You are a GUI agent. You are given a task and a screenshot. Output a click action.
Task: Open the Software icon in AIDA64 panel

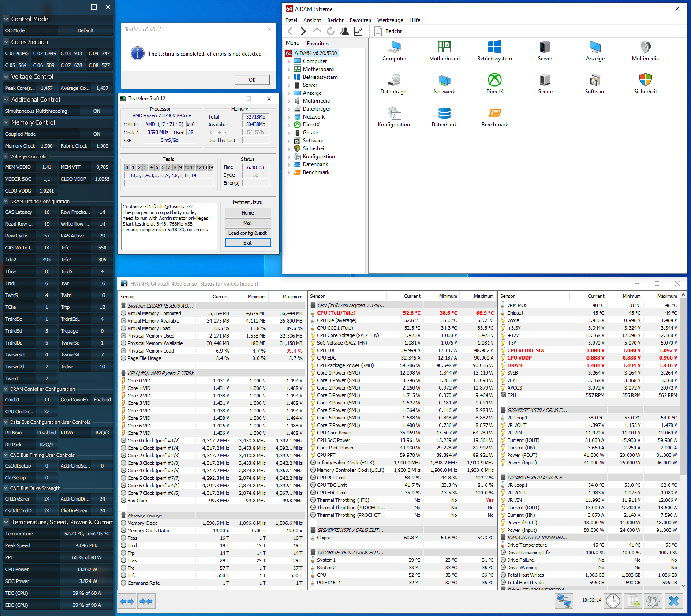tap(595, 84)
